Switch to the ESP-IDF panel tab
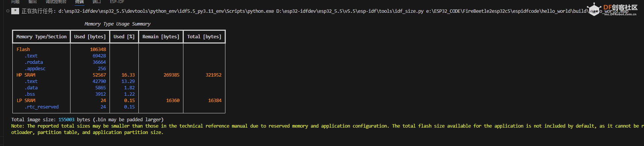 click(117, 2)
